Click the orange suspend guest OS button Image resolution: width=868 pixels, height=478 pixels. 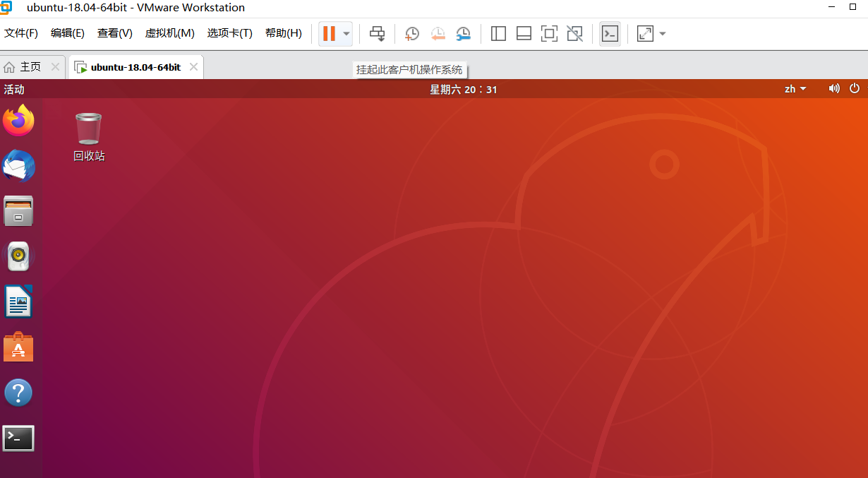click(x=329, y=33)
